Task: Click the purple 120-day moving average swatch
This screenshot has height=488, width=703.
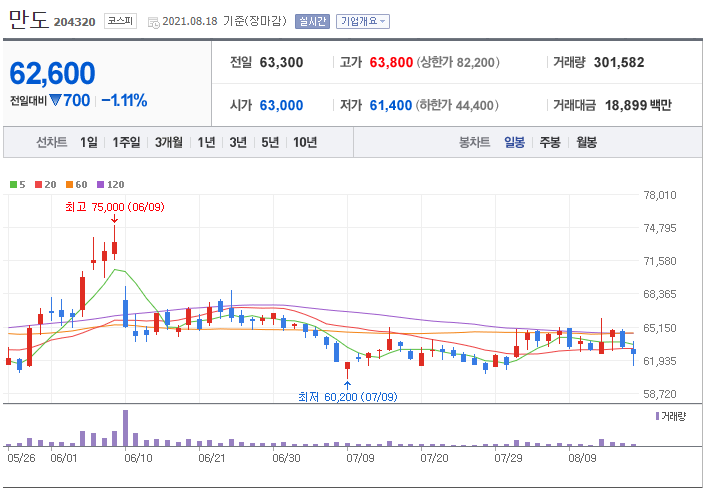Action: click(100, 184)
